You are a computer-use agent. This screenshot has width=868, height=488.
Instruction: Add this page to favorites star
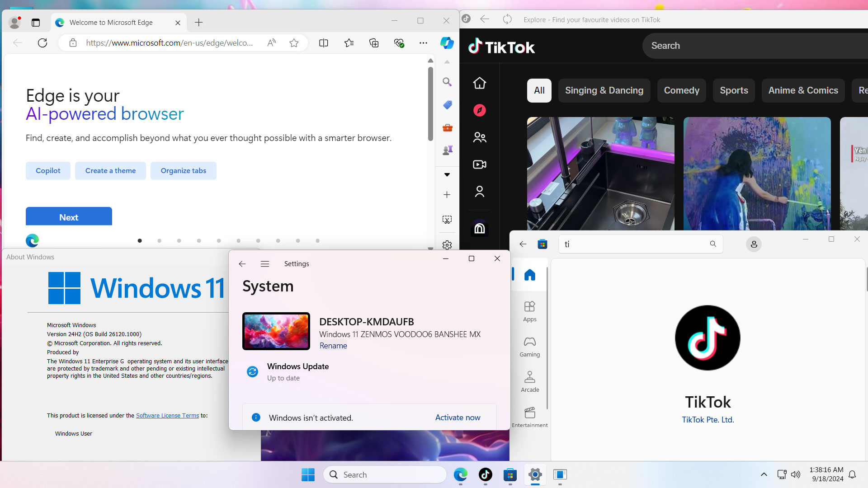pos(294,43)
